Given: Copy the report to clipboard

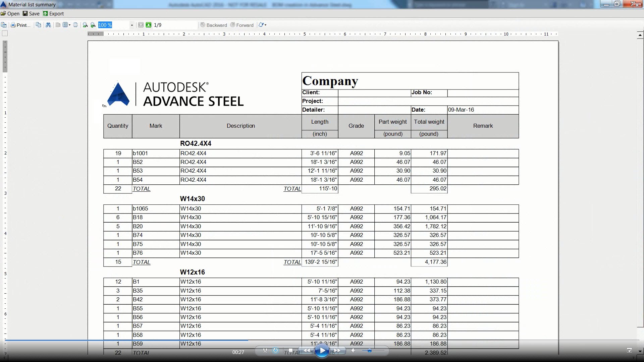Looking at the screenshot, I should click(39, 25).
